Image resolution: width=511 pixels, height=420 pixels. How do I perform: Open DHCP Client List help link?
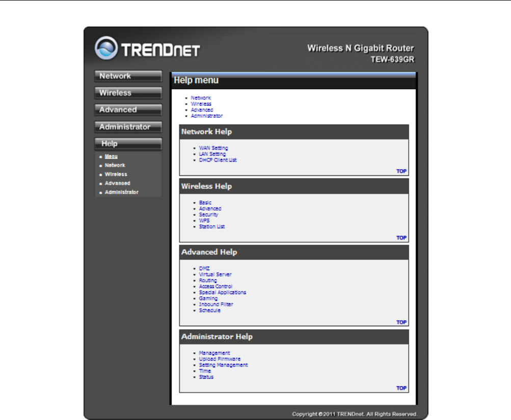coord(218,160)
